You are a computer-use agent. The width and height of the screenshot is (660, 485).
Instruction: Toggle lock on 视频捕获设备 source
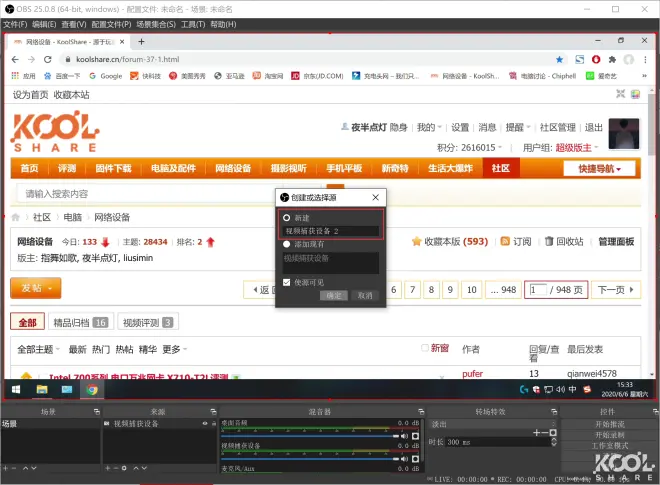click(x=213, y=424)
